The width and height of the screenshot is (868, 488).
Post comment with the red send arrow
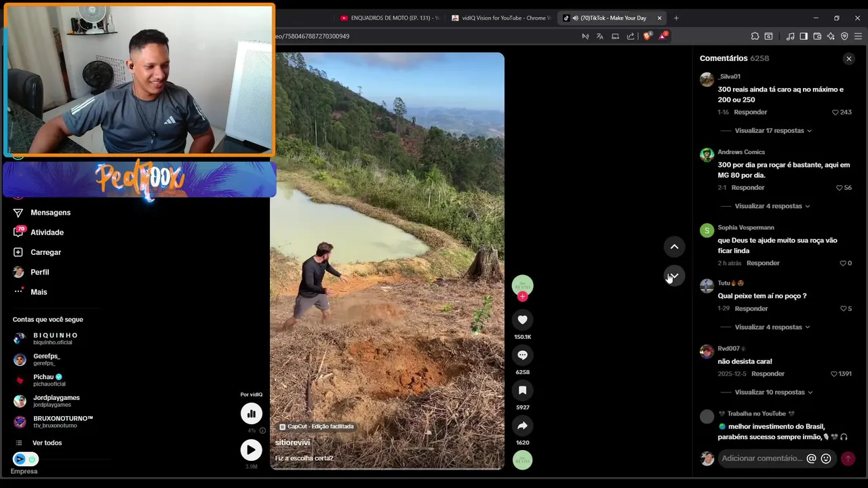pos(848,459)
